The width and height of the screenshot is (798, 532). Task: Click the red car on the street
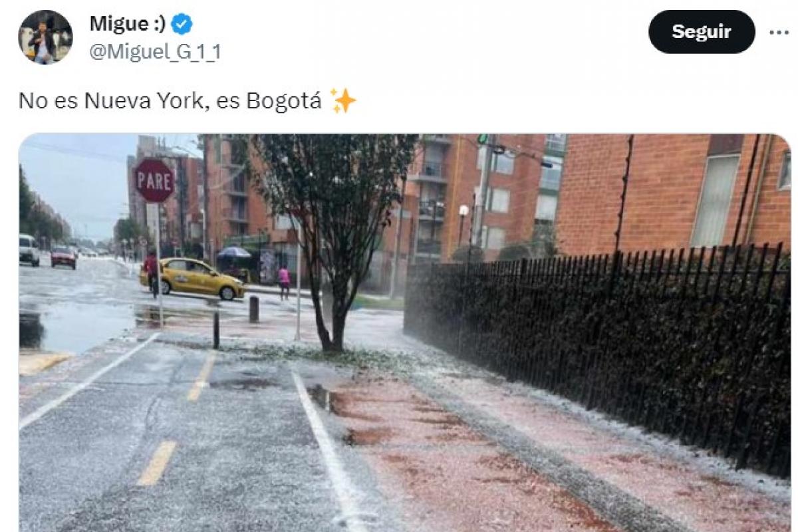63,257
